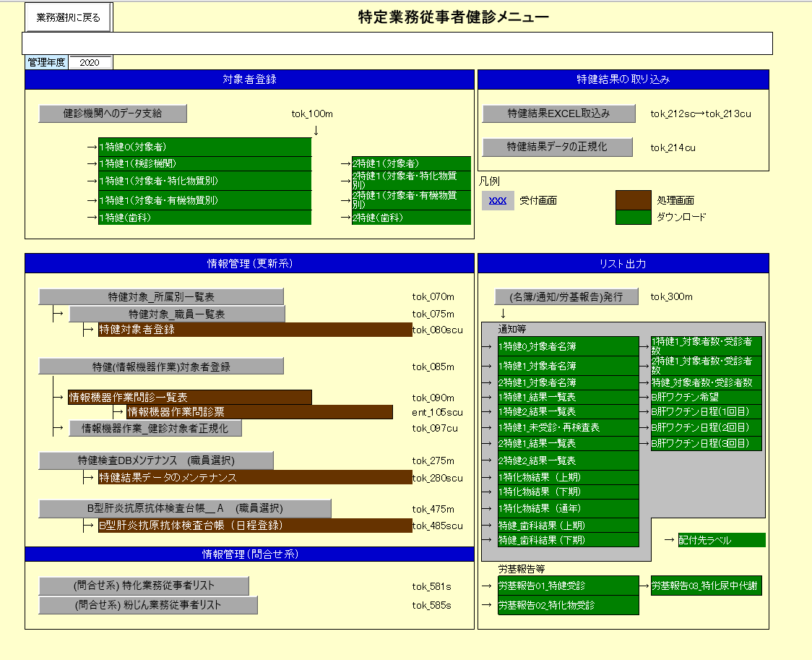
Task: Download 1特健1(対象者・特化物質別)
Action: pos(205,181)
